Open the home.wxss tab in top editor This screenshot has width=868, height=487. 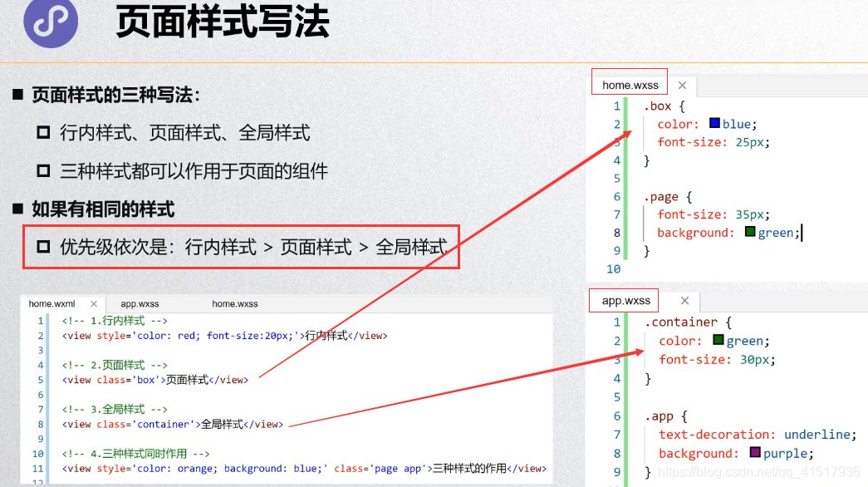click(x=630, y=86)
